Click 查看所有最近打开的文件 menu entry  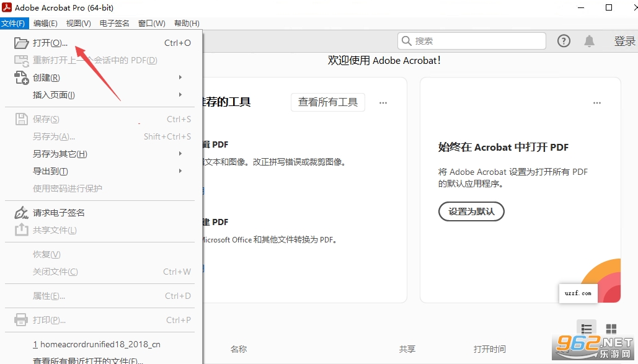(x=100, y=360)
